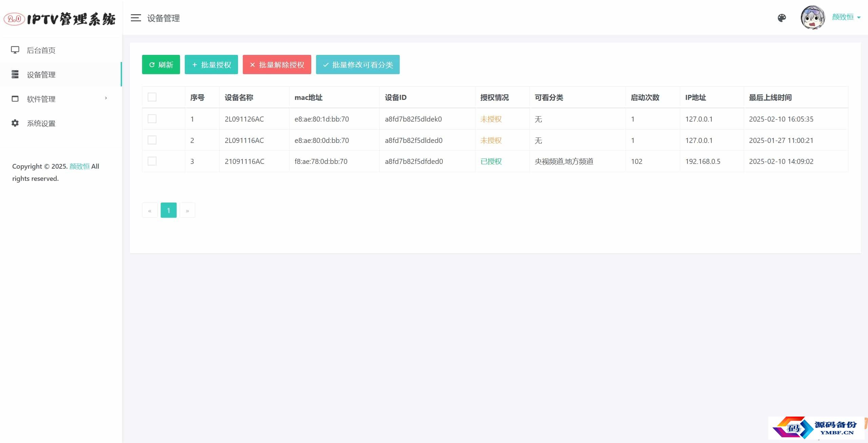868x443 pixels.
Task: Click timestamp 2025-02-10 14:09:02
Action: click(x=781, y=162)
